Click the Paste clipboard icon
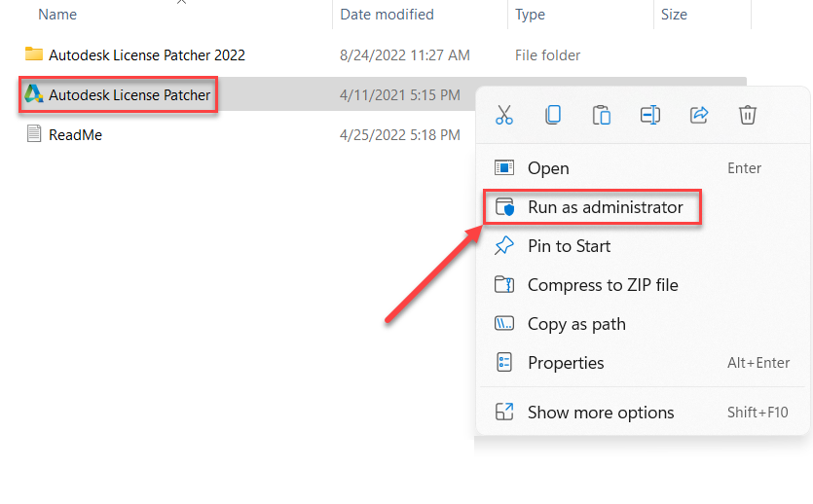The height and width of the screenshot is (504, 813). point(602,115)
